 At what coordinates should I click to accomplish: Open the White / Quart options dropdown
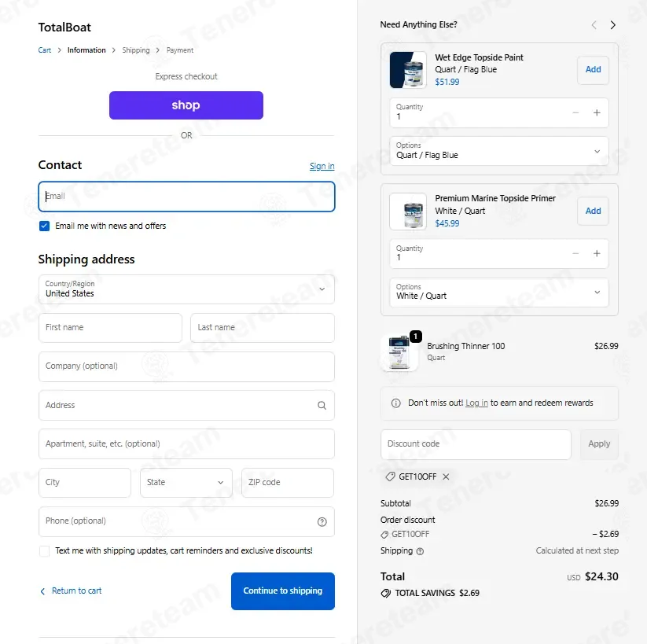(499, 293)
